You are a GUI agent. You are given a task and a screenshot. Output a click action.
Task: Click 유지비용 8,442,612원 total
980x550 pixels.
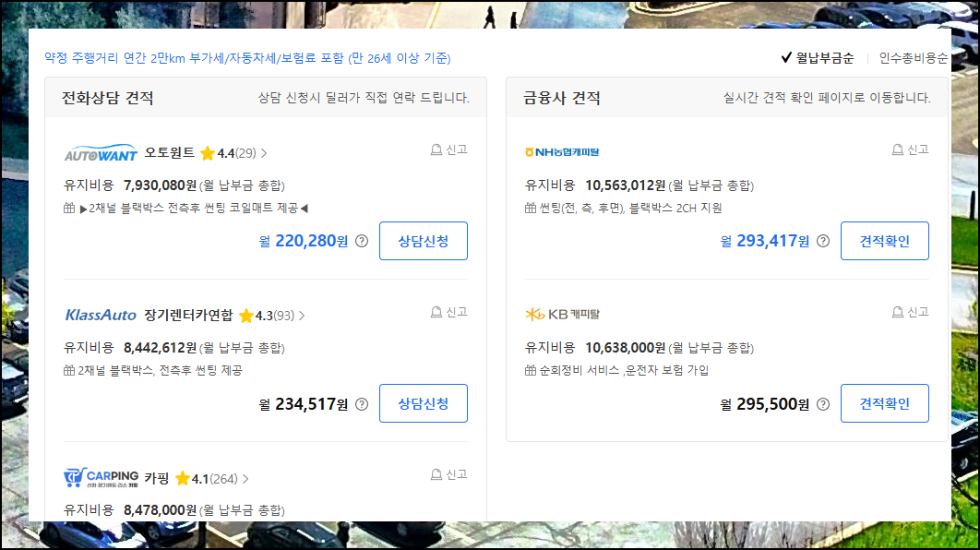(x=174, y=348)
